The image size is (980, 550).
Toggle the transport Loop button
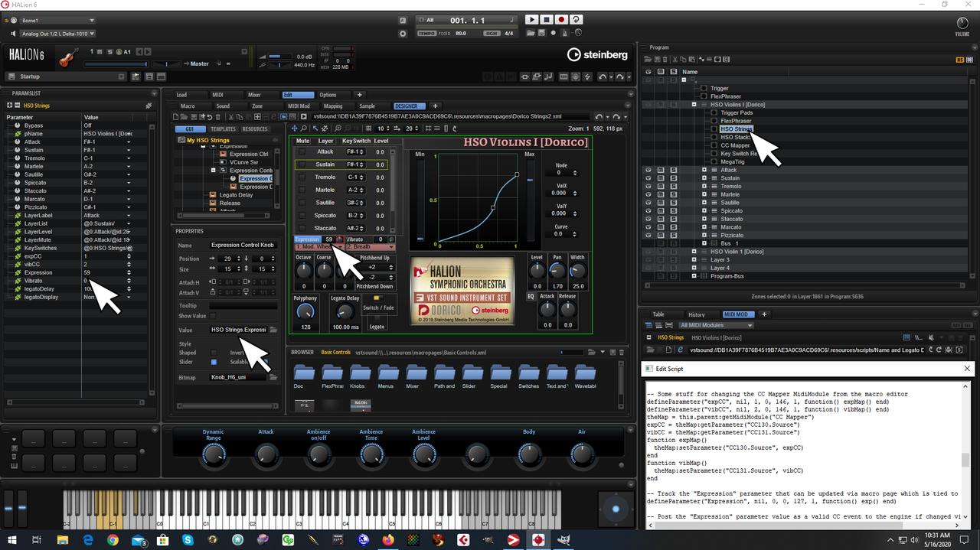click(x=577, y=20)
